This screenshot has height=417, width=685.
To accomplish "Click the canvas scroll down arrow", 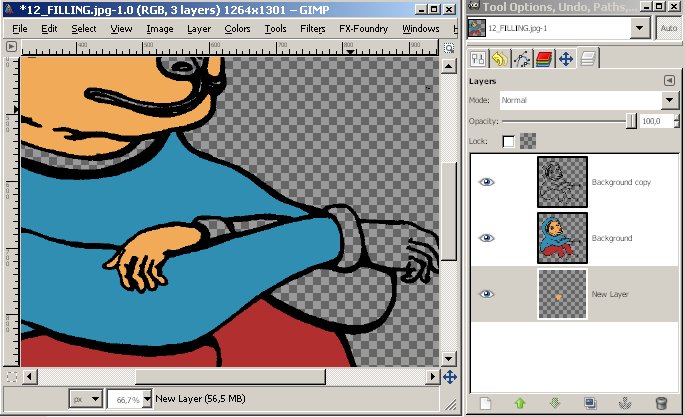I will [449, 359].
